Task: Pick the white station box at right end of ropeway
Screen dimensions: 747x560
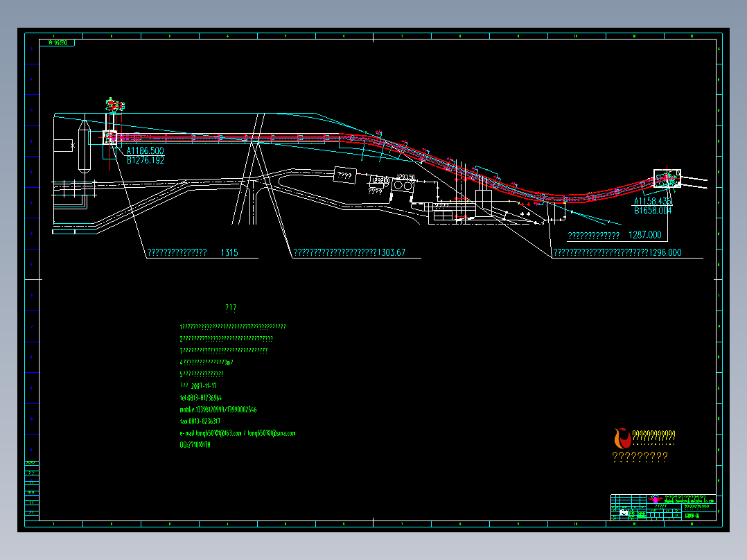Action: pos(667,179)
